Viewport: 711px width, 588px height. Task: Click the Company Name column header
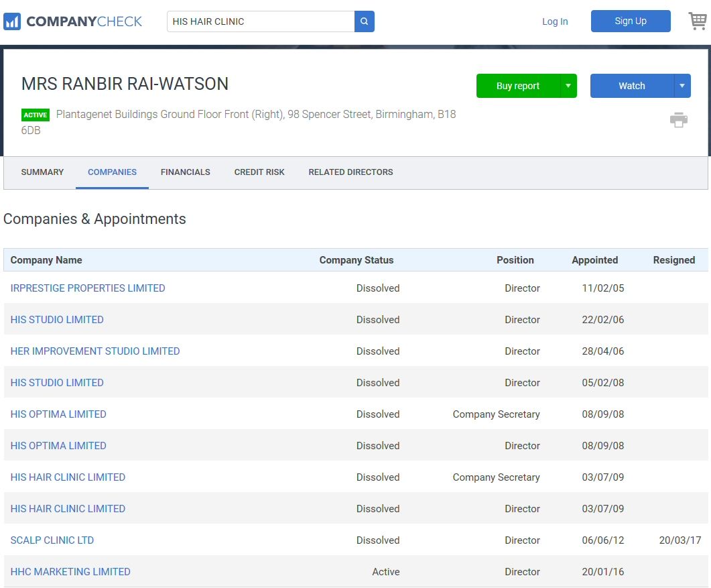click(46, 260)
